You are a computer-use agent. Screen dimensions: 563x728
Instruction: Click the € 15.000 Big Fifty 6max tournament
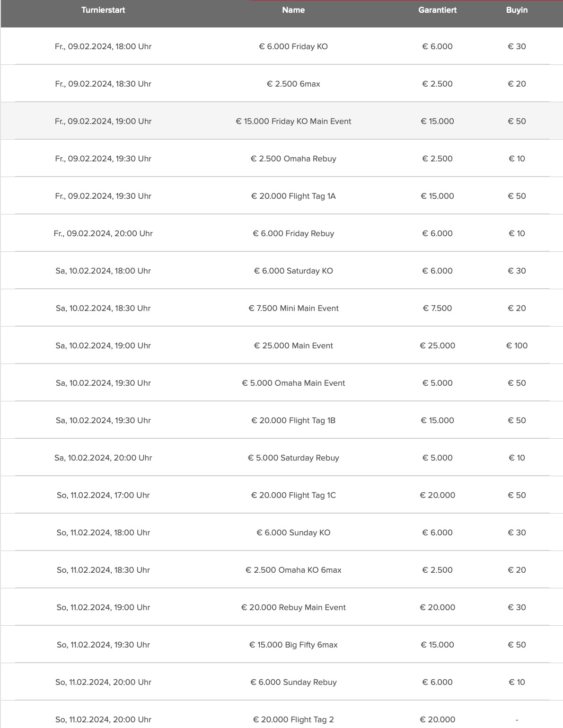tap(293, 645)
